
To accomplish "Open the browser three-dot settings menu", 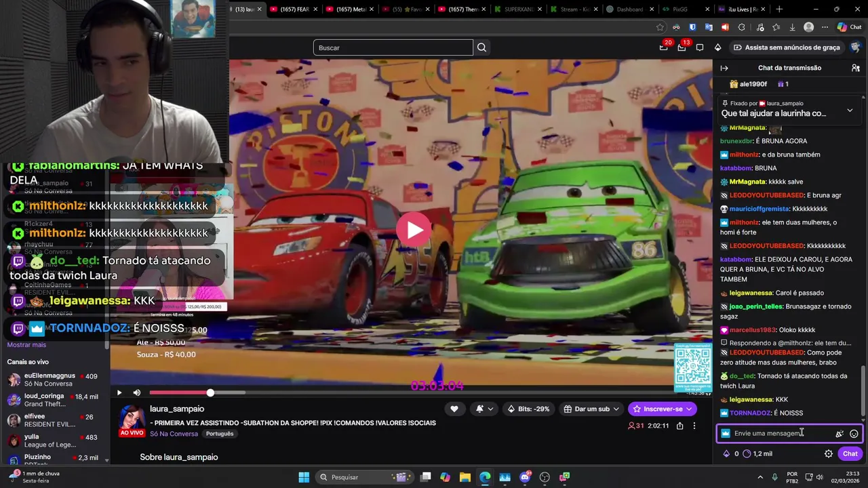I will tap(825, 27).
